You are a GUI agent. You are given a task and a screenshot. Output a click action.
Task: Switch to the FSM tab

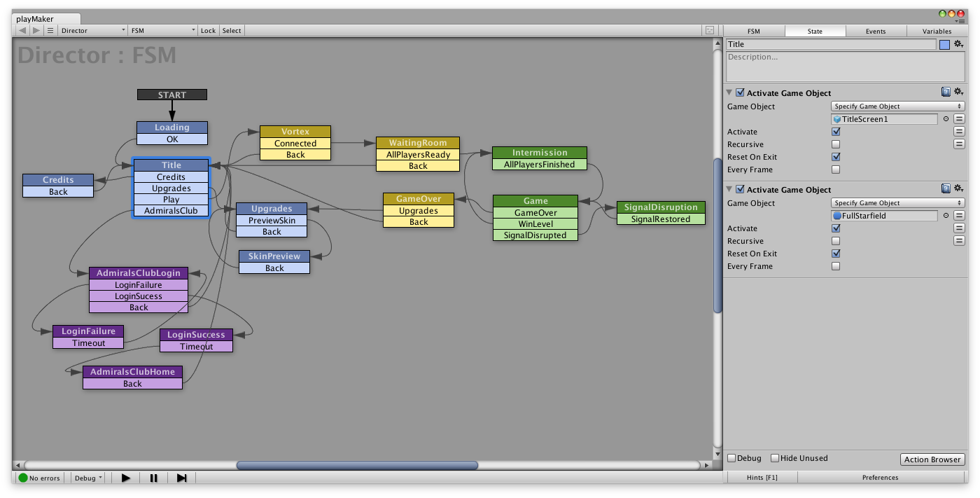pyautogui.click(x=754, y=31)
